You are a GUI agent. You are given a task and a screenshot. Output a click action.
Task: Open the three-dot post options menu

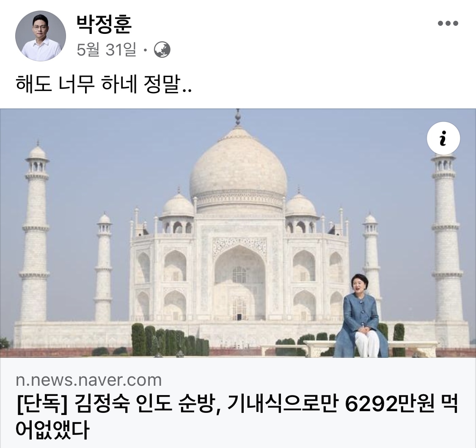[x=448, y=23]
